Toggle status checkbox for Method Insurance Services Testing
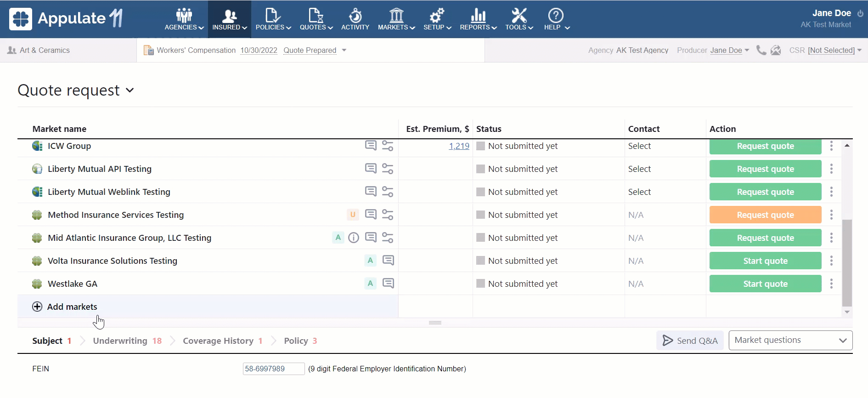868x398 pixels. pos(481,215)
